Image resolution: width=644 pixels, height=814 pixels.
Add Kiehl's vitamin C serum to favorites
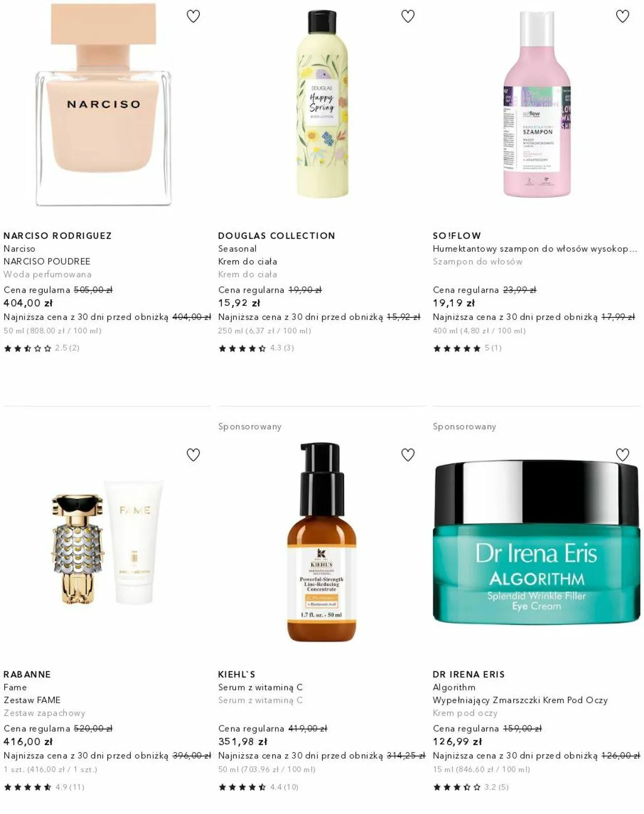click(x=408, y=455)
